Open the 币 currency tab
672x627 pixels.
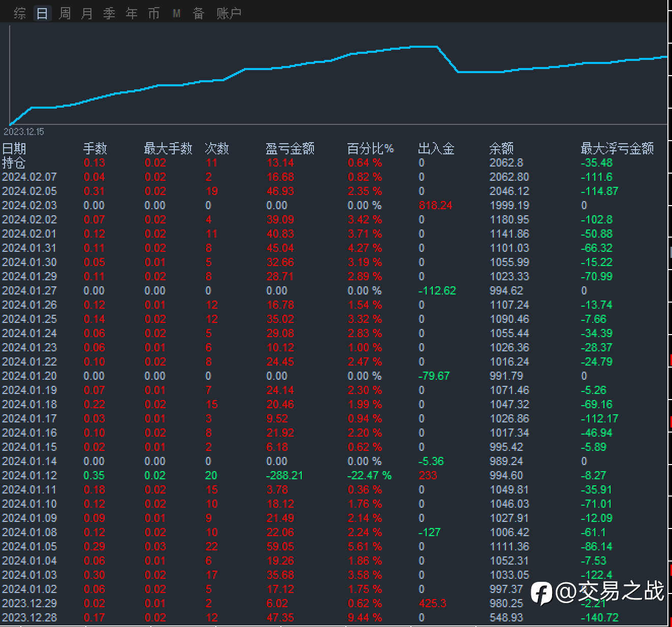click(x=154, y=13)
